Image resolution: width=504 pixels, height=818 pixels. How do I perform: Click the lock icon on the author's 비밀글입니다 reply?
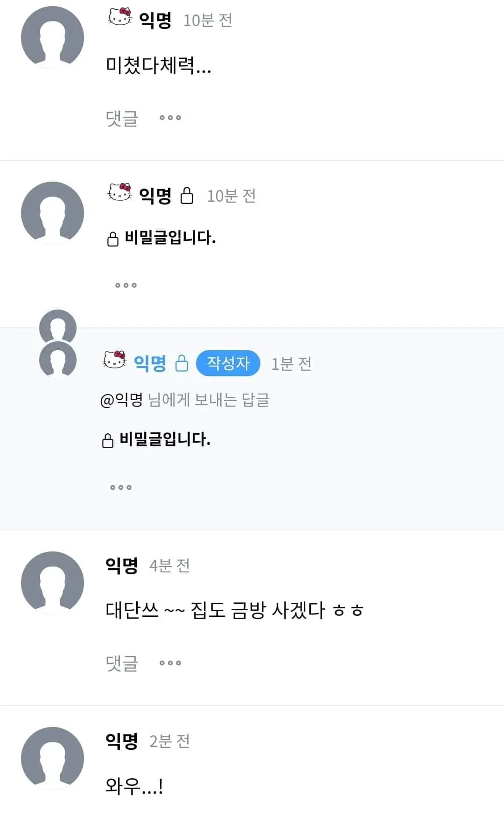coord(109,439)
